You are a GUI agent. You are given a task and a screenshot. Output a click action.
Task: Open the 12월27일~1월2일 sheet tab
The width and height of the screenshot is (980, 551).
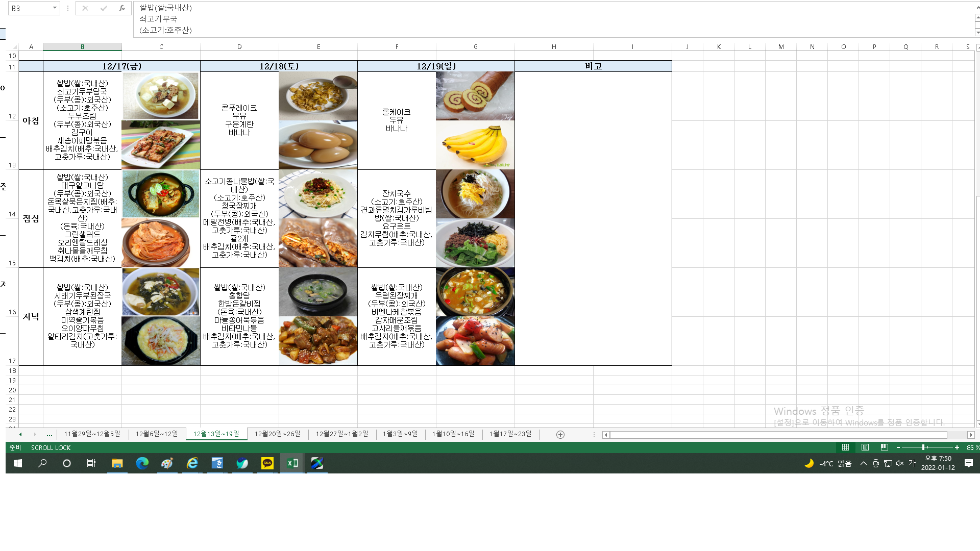342,434
